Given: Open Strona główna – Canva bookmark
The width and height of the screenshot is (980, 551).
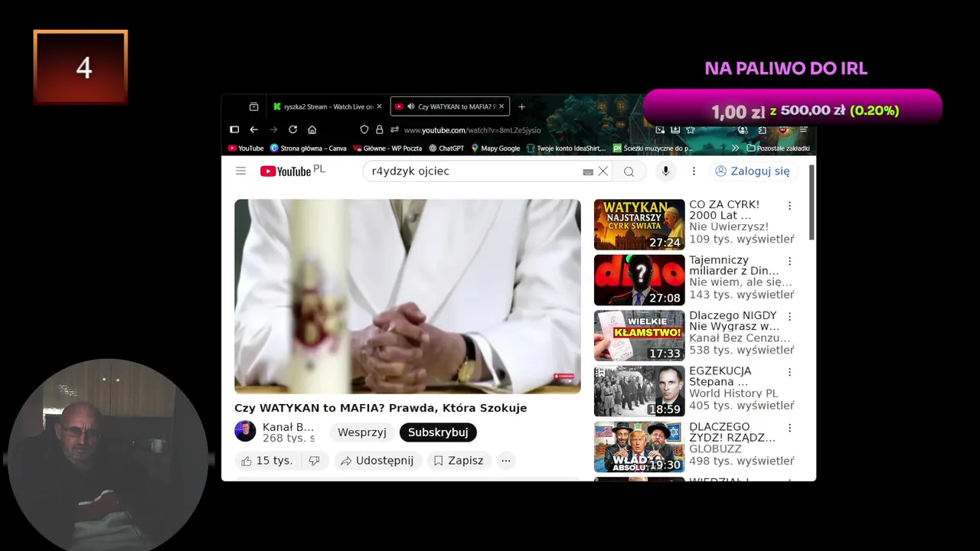Looking at the screenshot, I should tap(308, 148).
